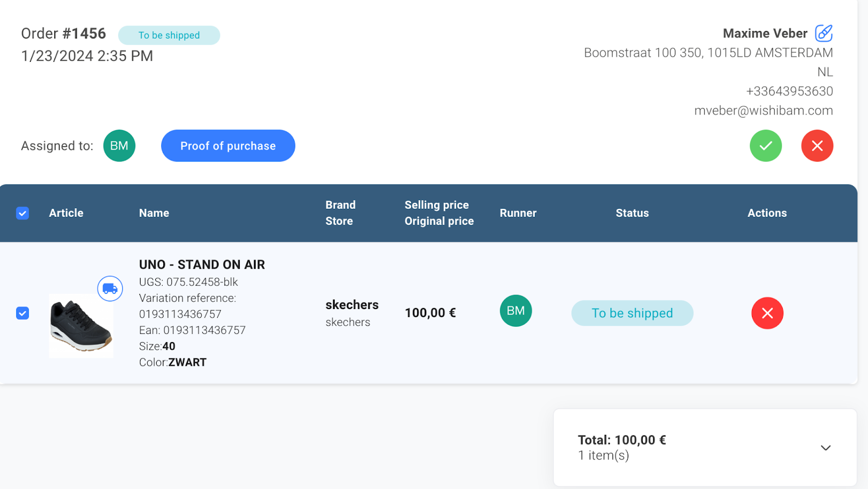Approve order with green checkmark button
Screen dimensions: 868x489
click(x=765, y=146)
